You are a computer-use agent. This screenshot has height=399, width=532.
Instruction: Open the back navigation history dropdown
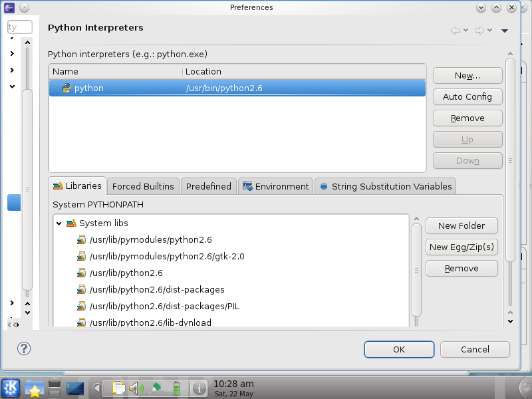466,30
